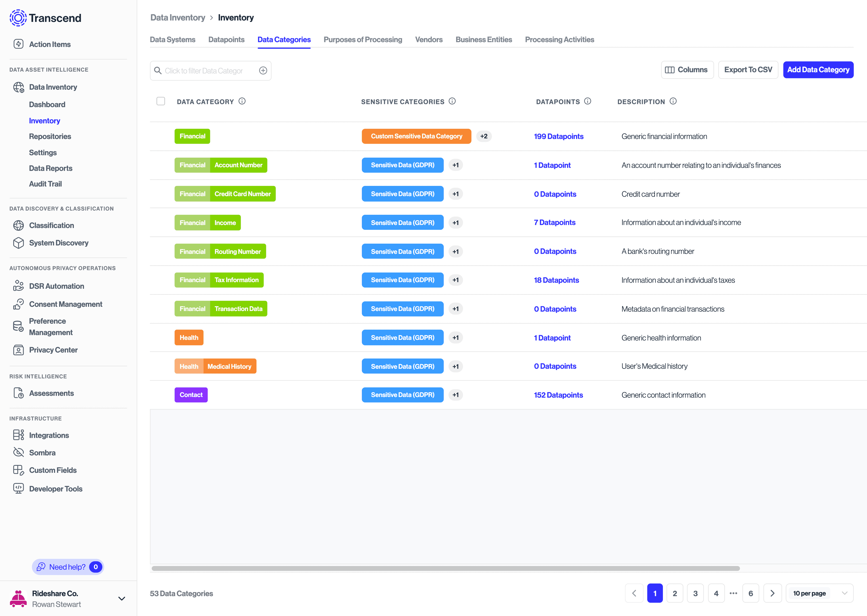Check the select-all checkbox above the table
Screen dimensions: 867x616
161,101
